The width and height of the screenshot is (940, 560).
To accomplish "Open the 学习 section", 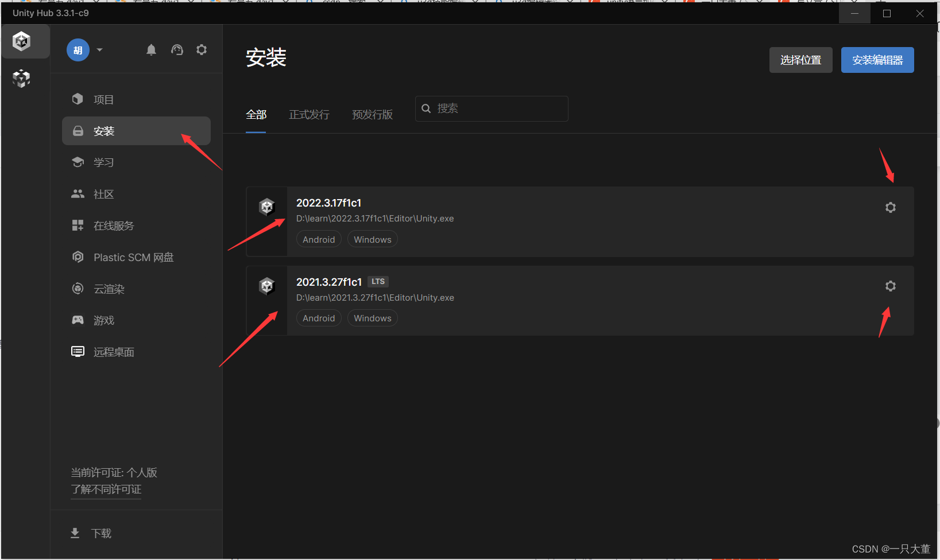I will [136, 162].
